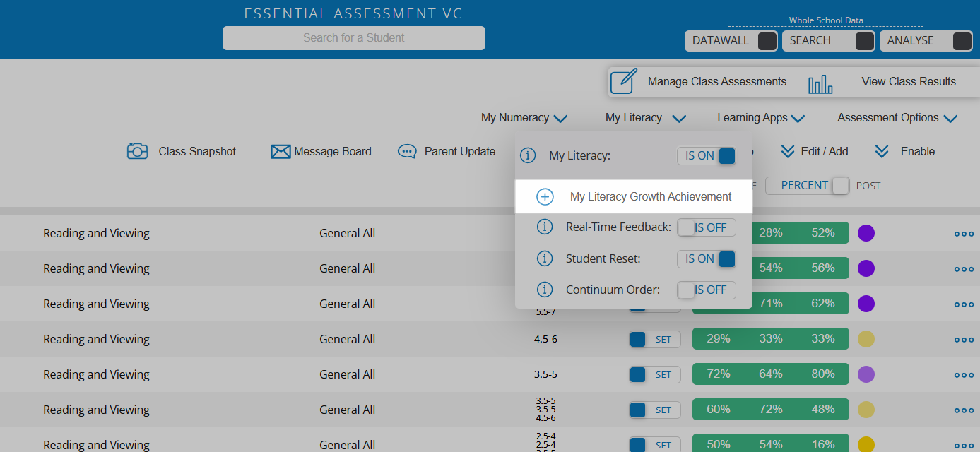The height and width of the screenshot is (452, 980).
Task: Open more options for row ending 80%
Action: click(964, 375)
